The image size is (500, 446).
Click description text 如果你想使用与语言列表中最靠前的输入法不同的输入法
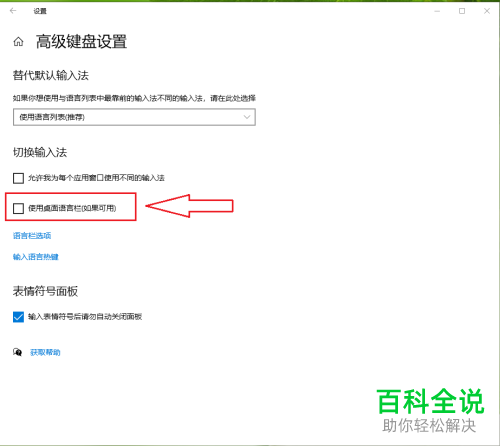pos(108,98)
